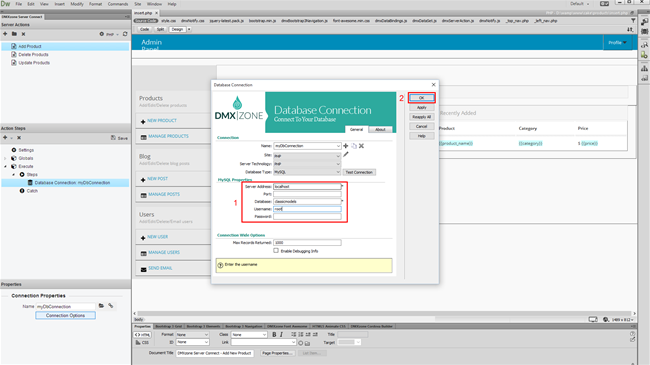Screen dimensions: 650x365
Task: Duplicate connection with copy icon
Action: point(354,146)
